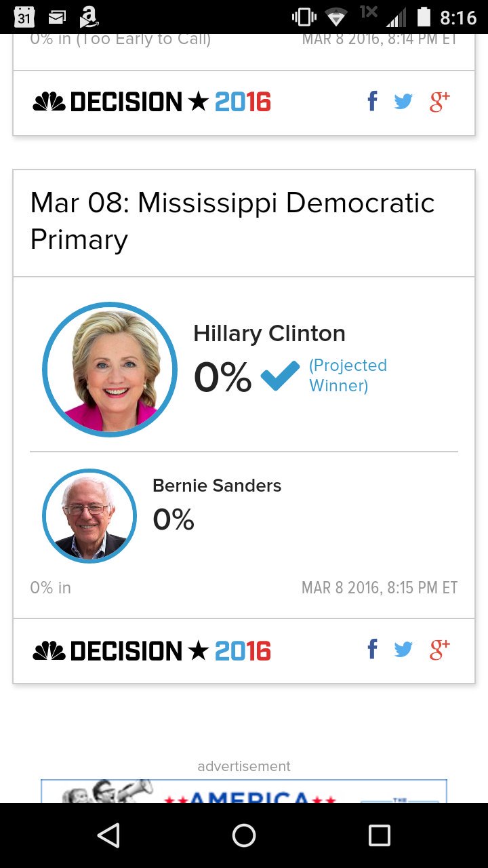Tap Bernie Sanders' circular portrait
Image resolution: width=488 pixels, height=868 pixels.
coord(89,516)
